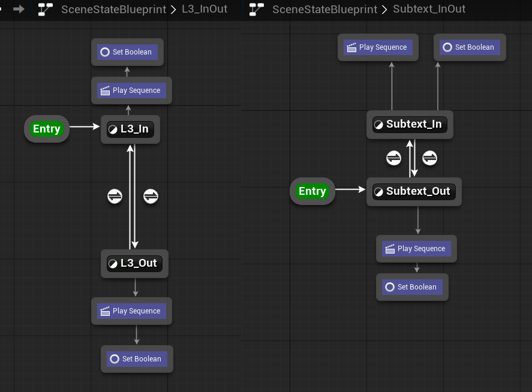Select the left transition icon below Subtext_In

[x=393, y=158]
